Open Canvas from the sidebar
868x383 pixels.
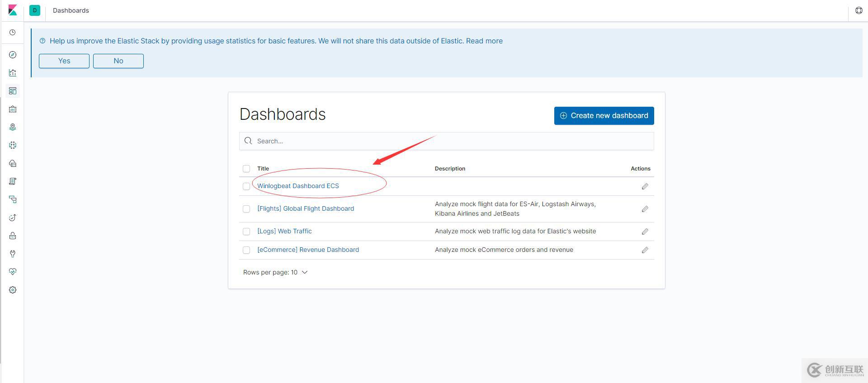click(13, 109)
